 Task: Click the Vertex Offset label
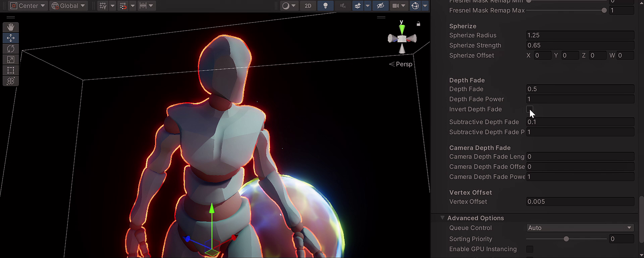468,202
